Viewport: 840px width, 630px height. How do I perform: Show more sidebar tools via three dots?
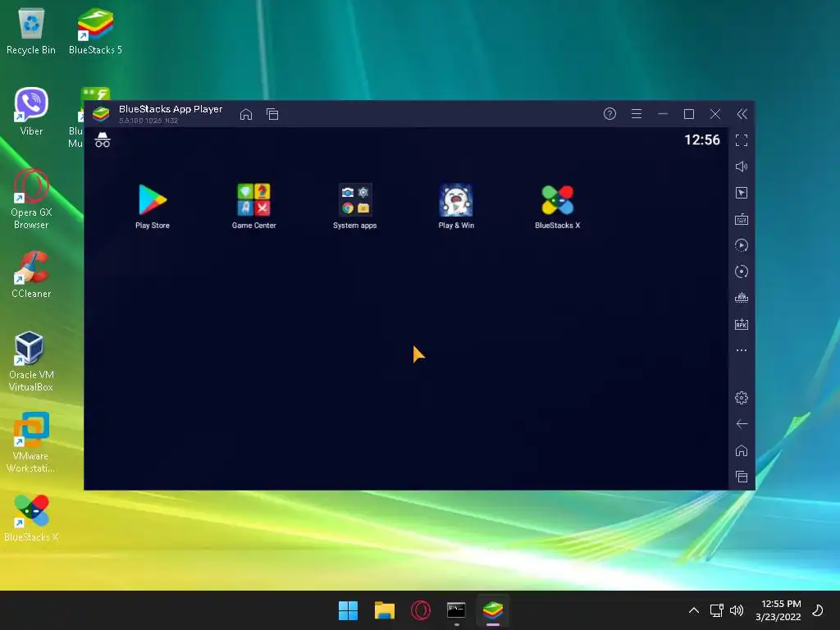click(742, 350)
